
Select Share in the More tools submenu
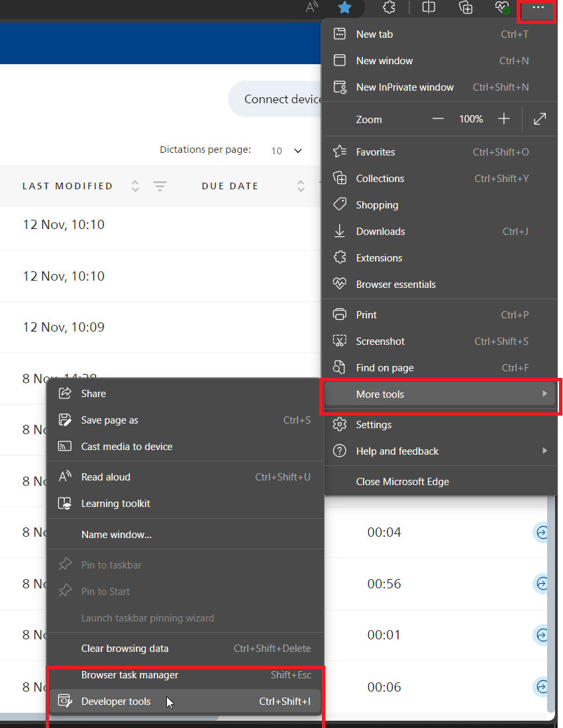[x=185, y=394]
